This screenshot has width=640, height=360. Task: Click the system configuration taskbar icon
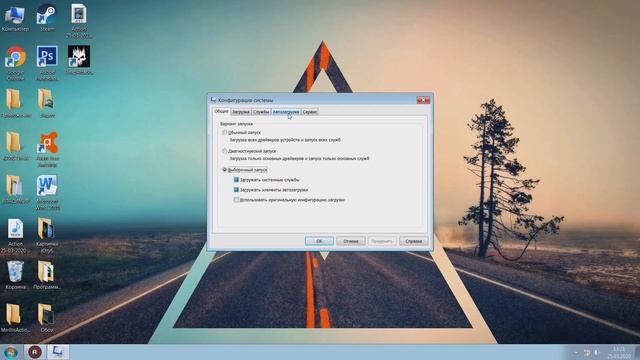pyautogui.click(x=58, y=351)
